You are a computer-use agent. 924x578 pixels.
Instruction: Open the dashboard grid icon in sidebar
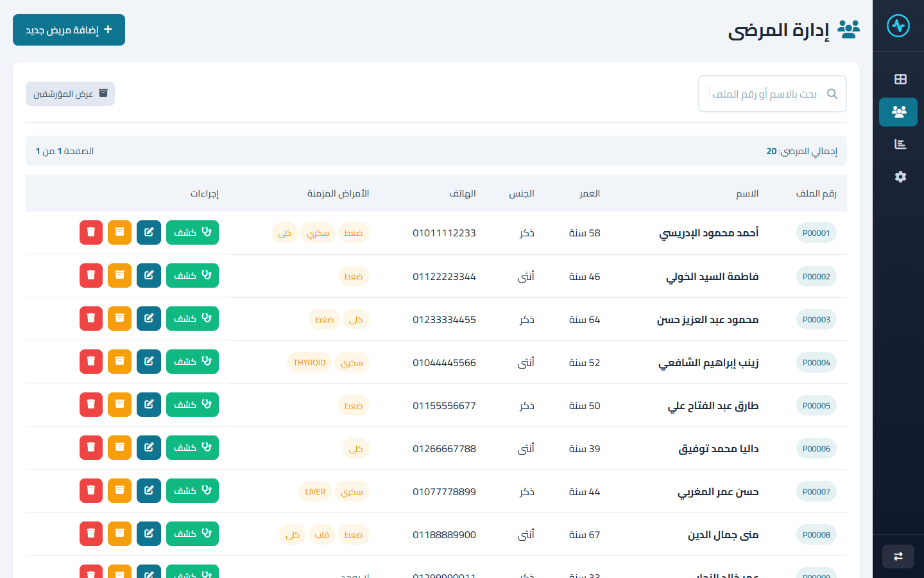pyautogui.click(x=900, y=79)
